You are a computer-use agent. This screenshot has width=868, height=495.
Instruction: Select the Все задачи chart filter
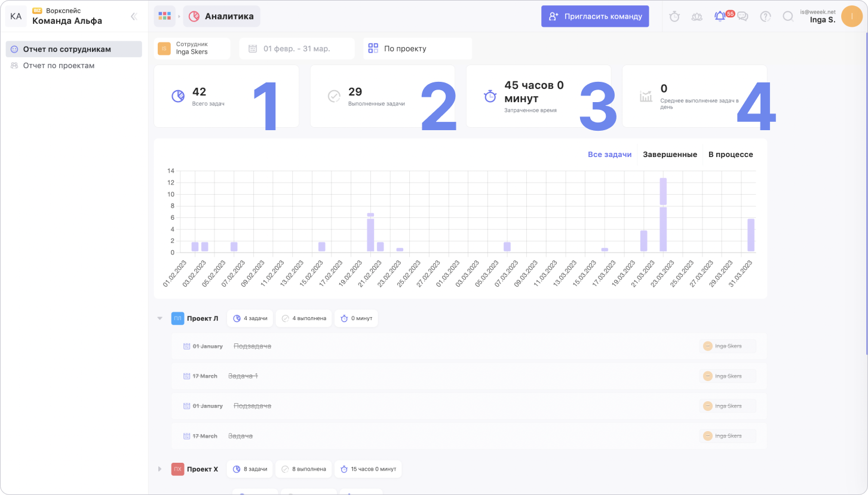[609, 155]
